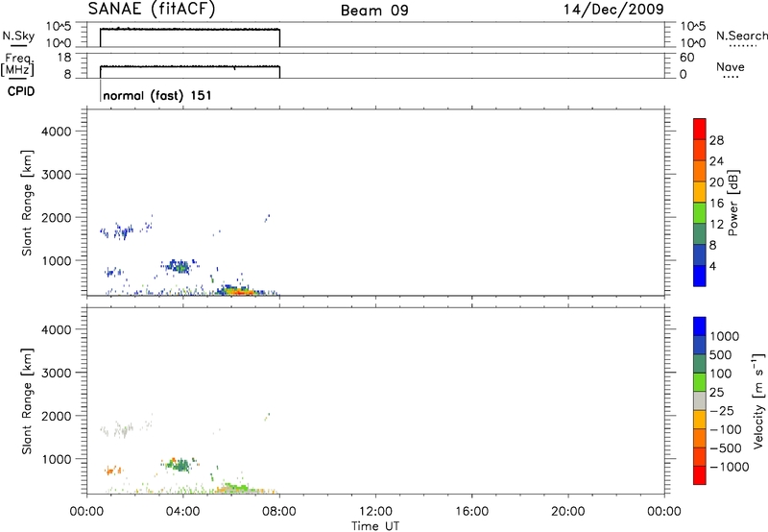This screenshot has width=768, height=532.
Task: Click the green power echo cluster near 04:00
Action: point(182,267)
